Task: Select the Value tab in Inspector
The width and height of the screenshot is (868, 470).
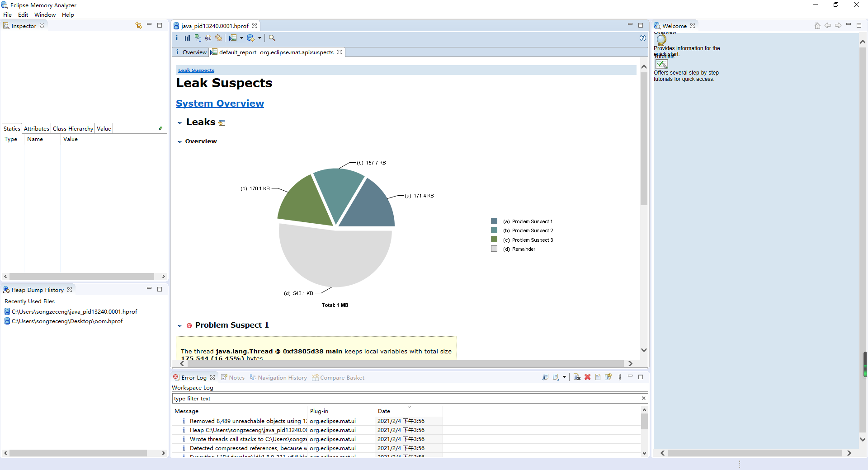Action: (x=104, y=128)
